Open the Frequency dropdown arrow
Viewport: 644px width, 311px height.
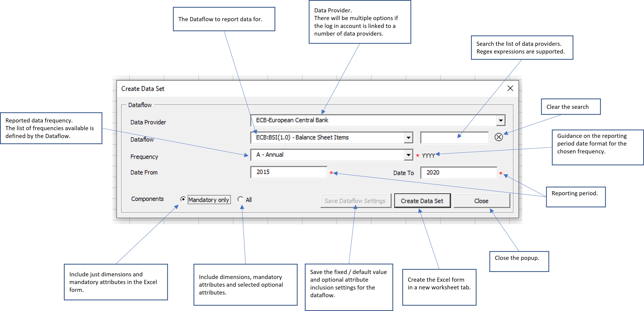coord(408,155)
